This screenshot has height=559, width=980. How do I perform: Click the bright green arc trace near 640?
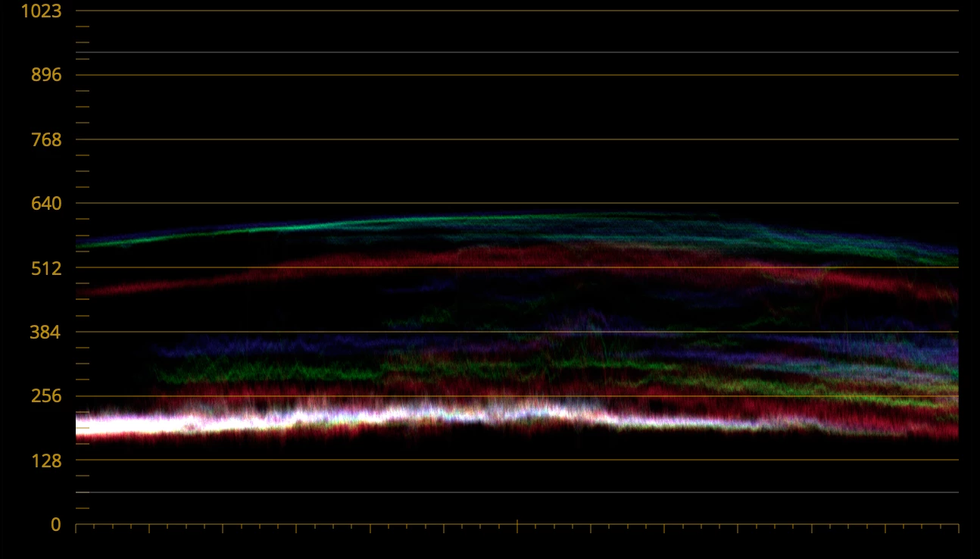303,226
